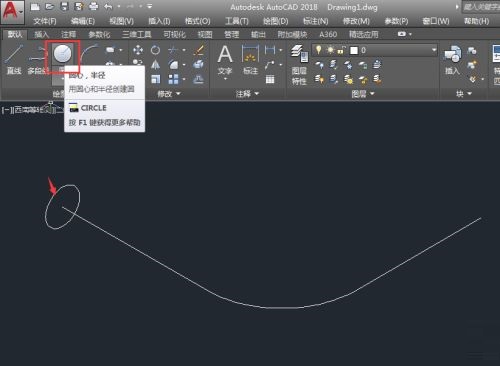Click the New drawing icon in quick access

tap(35, 7)
